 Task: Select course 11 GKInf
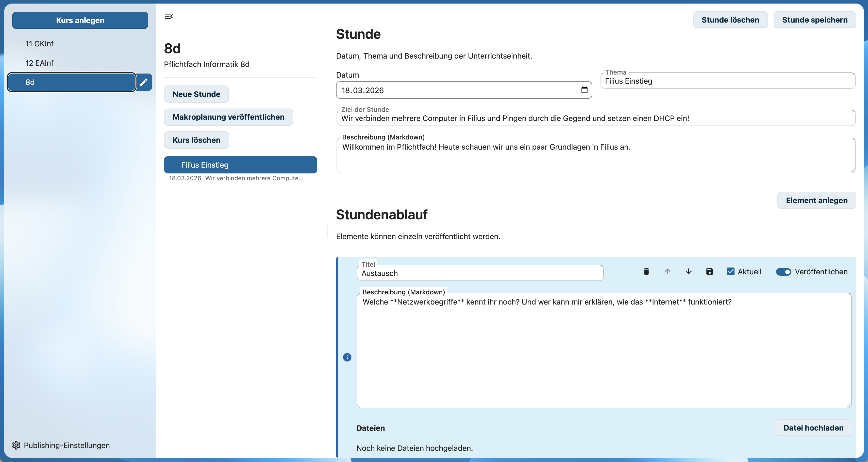[x=39, y=43]
